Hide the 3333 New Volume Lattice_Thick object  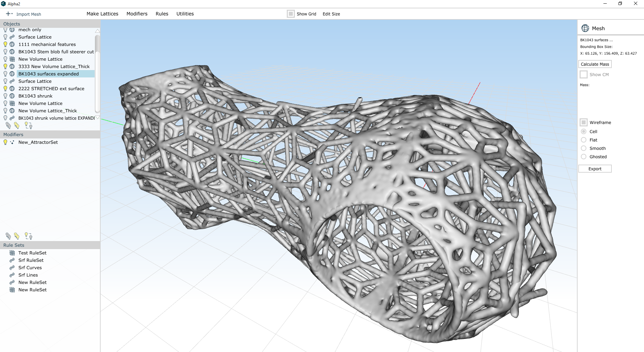(5, 66)
